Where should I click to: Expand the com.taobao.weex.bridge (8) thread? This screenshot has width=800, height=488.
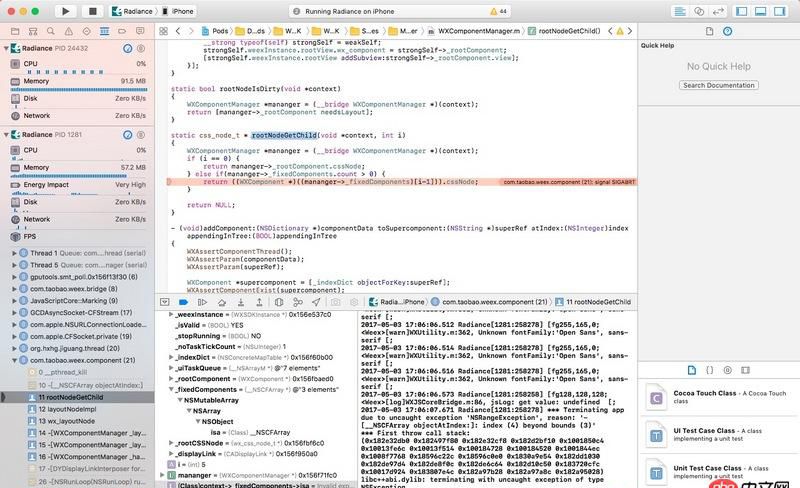coord(14,289)
